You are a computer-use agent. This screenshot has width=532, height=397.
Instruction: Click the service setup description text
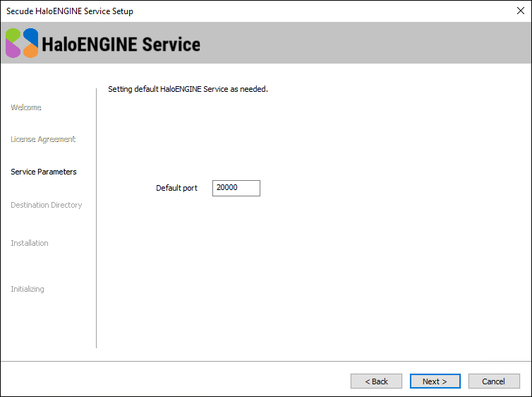coord(188,90)
